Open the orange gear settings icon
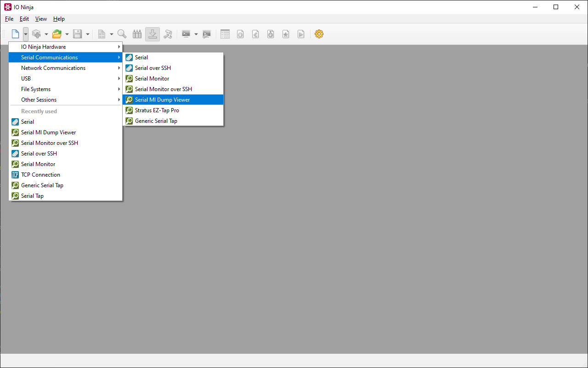 click(319, 34)
